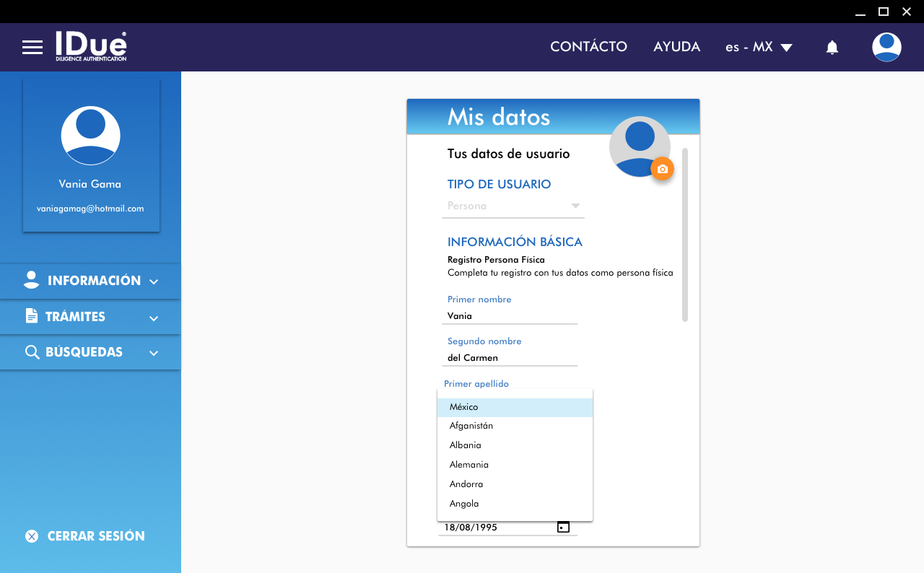
Task: Go to the Ayuda page
Action: tap(676, 47)
